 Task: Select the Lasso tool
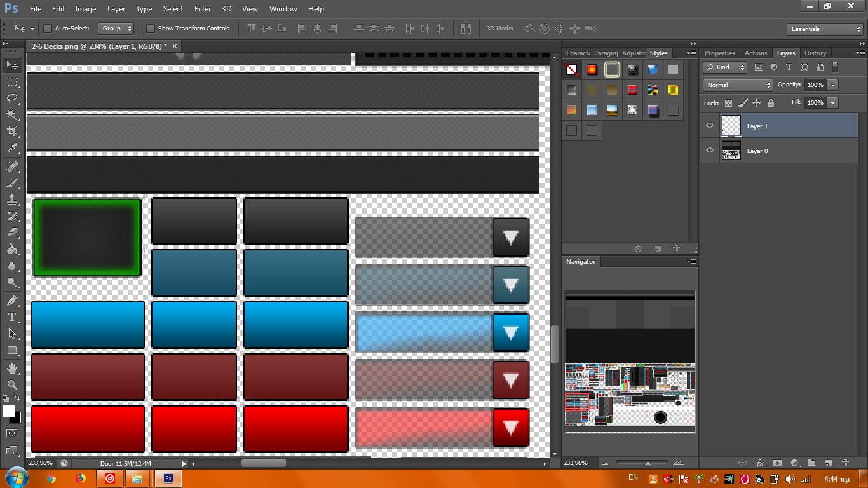pos(12,98)
